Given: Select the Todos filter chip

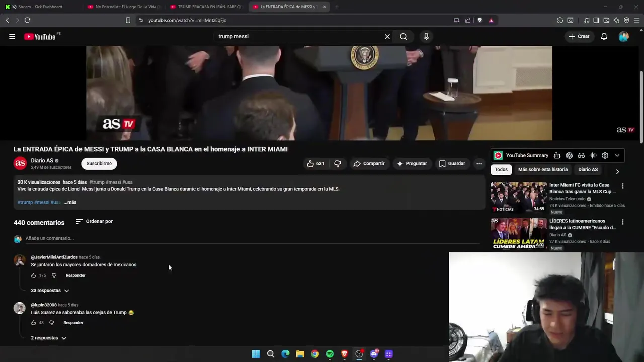Looking at the screenshot, I should click(x=501, y=170).
